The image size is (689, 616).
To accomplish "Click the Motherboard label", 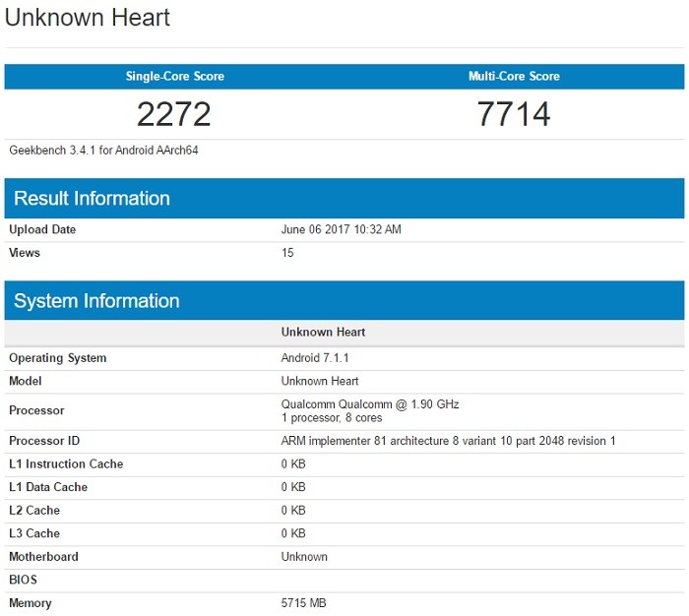I will (x=43, y=557).
